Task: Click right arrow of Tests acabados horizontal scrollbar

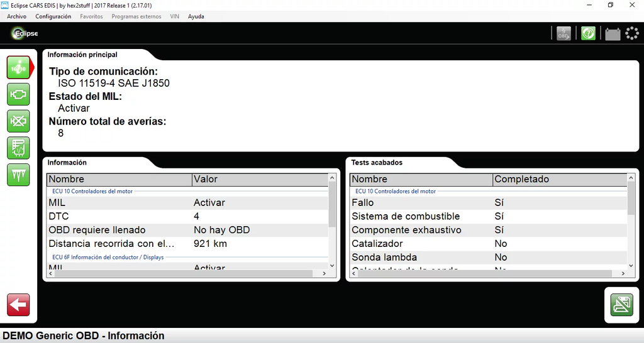Action: coord(623,274)
